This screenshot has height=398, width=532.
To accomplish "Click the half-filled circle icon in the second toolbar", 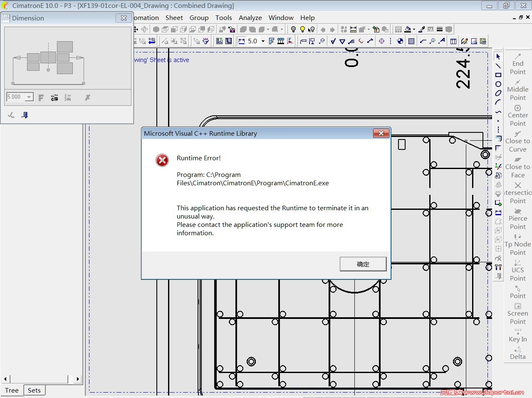I will (x=400, y=41).
